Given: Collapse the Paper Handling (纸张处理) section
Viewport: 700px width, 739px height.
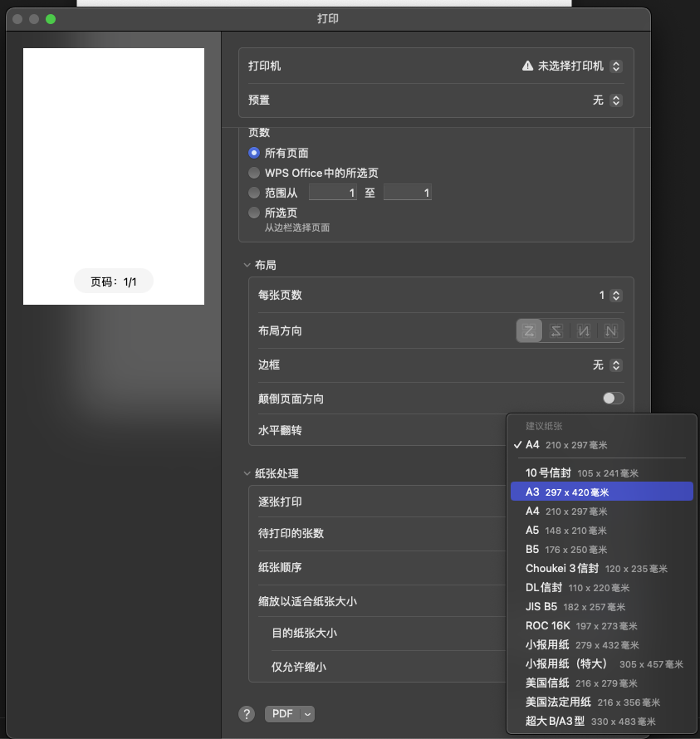Looking at the screenshot, I should click(247, 473).
